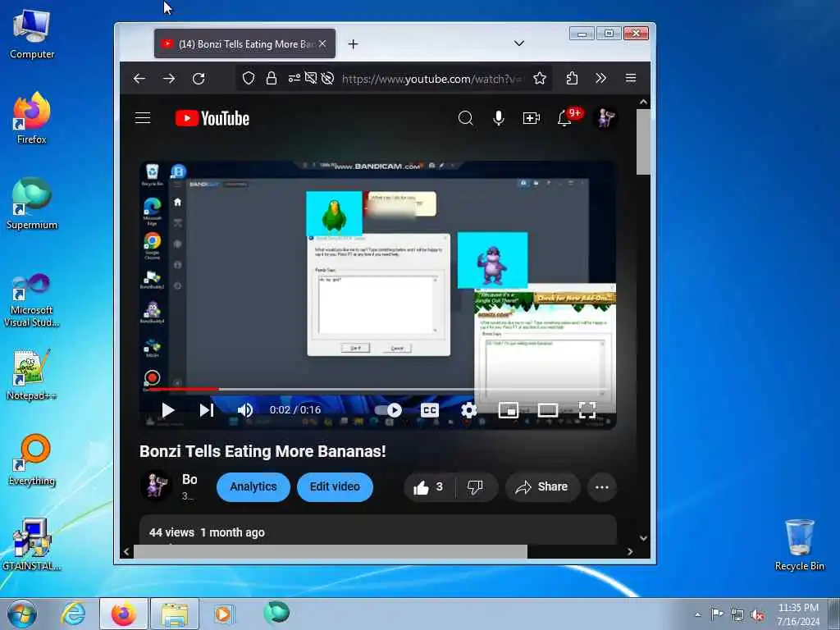The width and height of the screenshot is (840, 630).
Task: Switch to theater mode
Action: pyautogui.click(x=547, y=410)
